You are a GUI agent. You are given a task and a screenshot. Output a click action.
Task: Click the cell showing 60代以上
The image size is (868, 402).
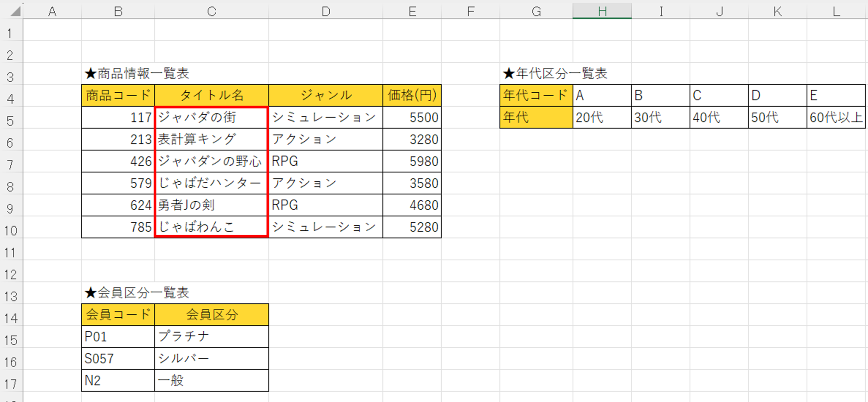click(x=836, y=117)
